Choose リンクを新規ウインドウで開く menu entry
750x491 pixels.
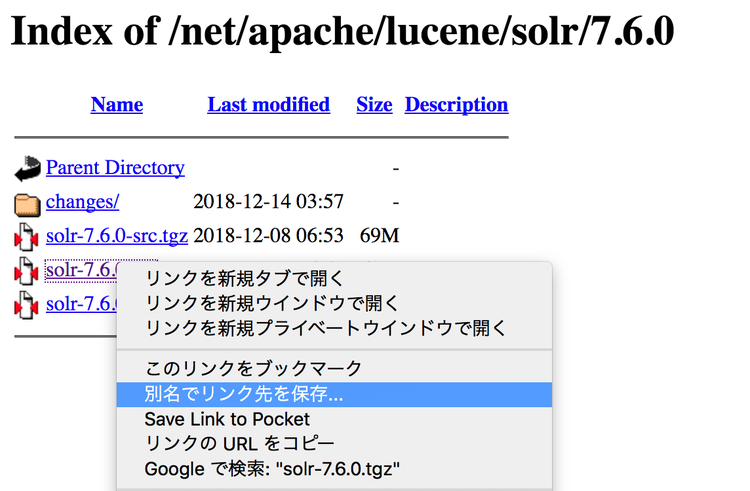pyautogui.click(x=334, y=303)
